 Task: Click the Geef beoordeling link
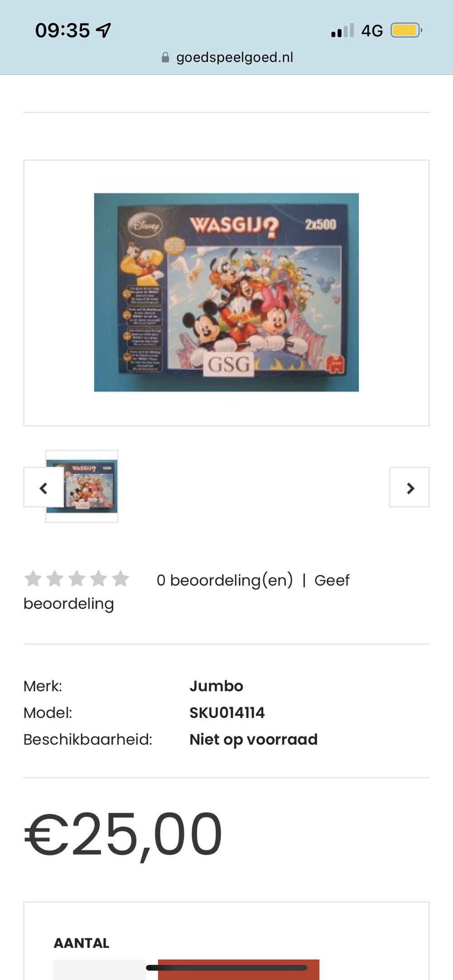pos(186,592)
